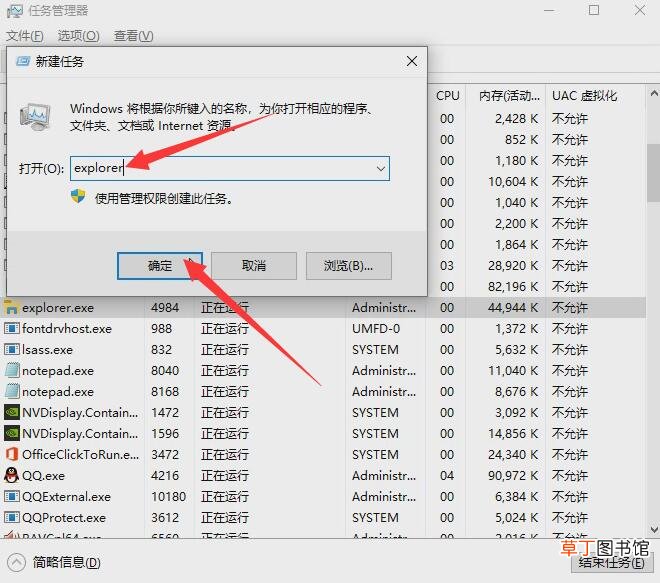Click the NVDisplay.Container icon for PID 1472
This screenshot has width=660, height=583.
click(11, 413)
